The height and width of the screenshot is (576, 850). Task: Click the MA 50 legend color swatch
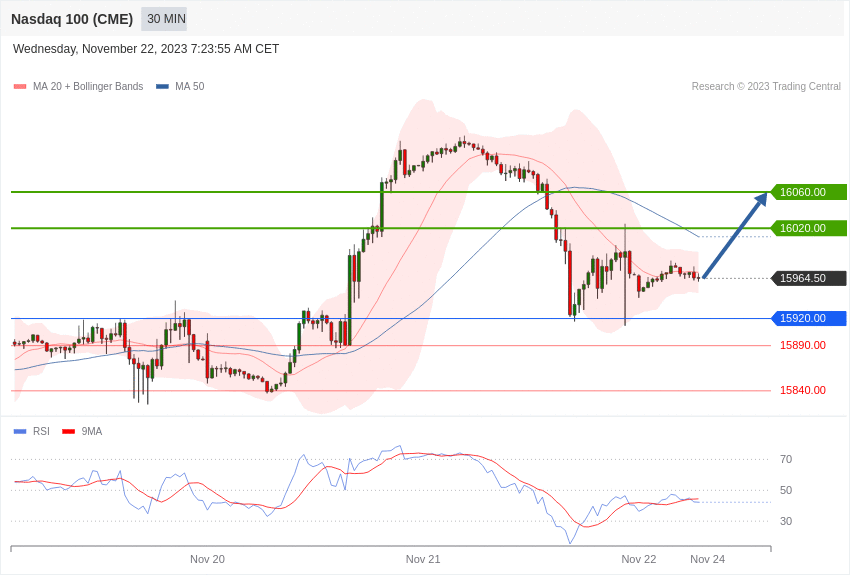163,87
